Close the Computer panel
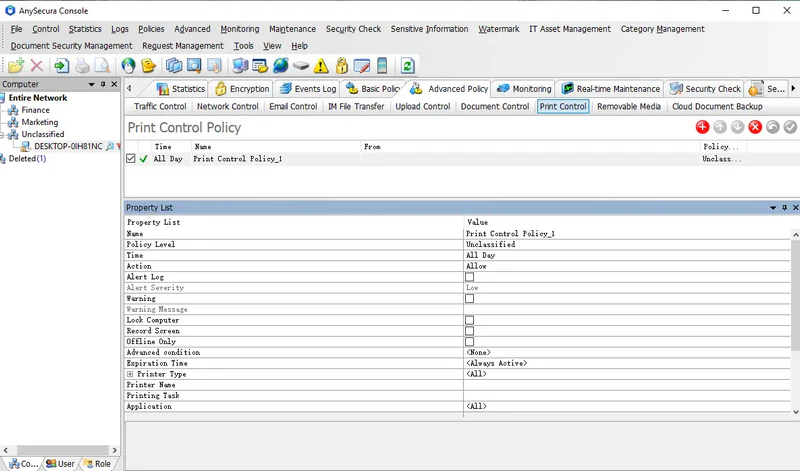 coord(114,84)
